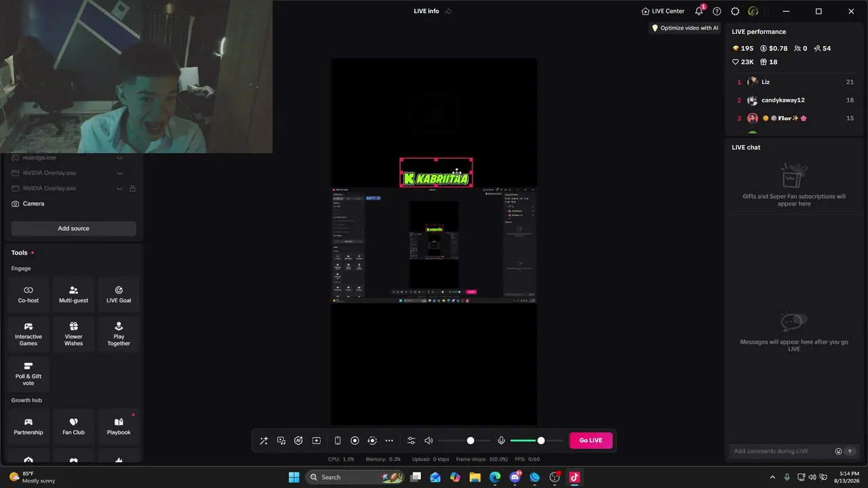Open the Windows Start menu

pos(294,477)
